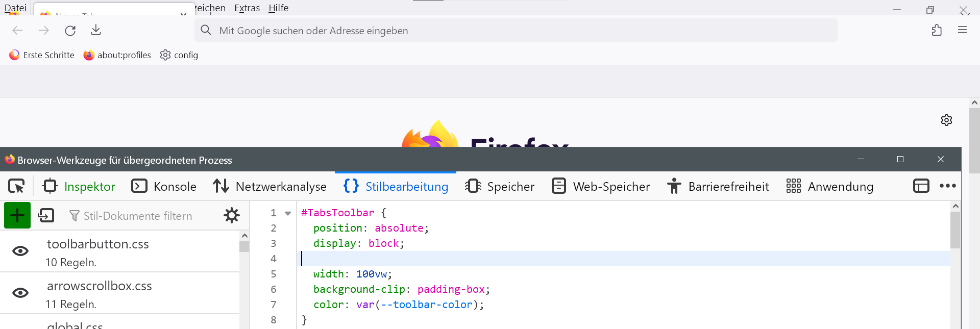Viewport: 980px width, 329px height.
Task: Open new tab page settings gear
Action: 946,120
